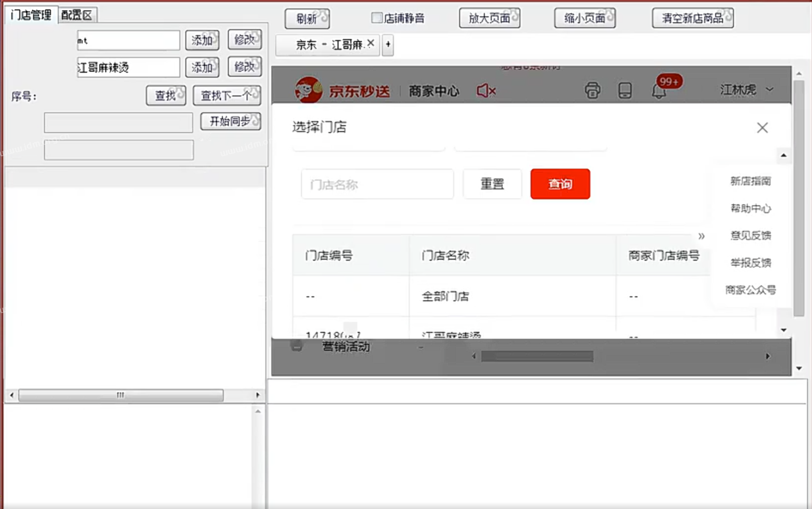
Task: Click the left panel horizontal scrollbar thumb
Action: click(x=121, y=395)
